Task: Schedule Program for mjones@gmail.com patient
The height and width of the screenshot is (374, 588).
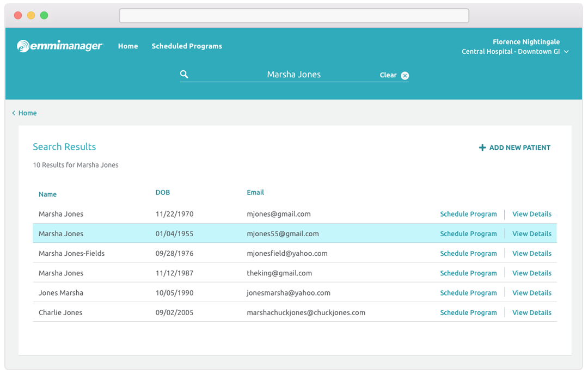Action: (468, 214)
